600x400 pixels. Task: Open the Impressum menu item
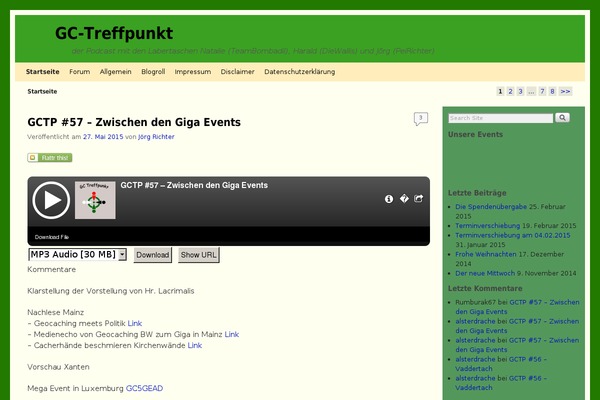tap(193, 72)
